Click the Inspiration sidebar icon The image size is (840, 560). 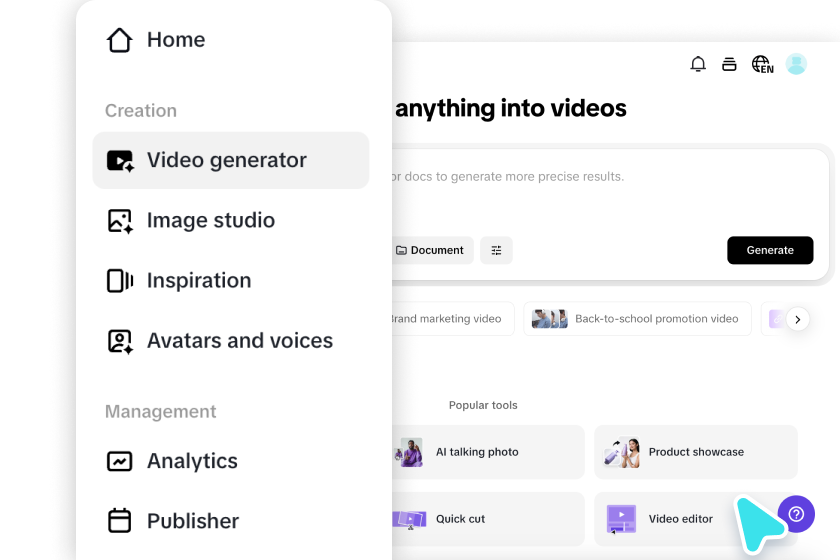pos(120,281)
